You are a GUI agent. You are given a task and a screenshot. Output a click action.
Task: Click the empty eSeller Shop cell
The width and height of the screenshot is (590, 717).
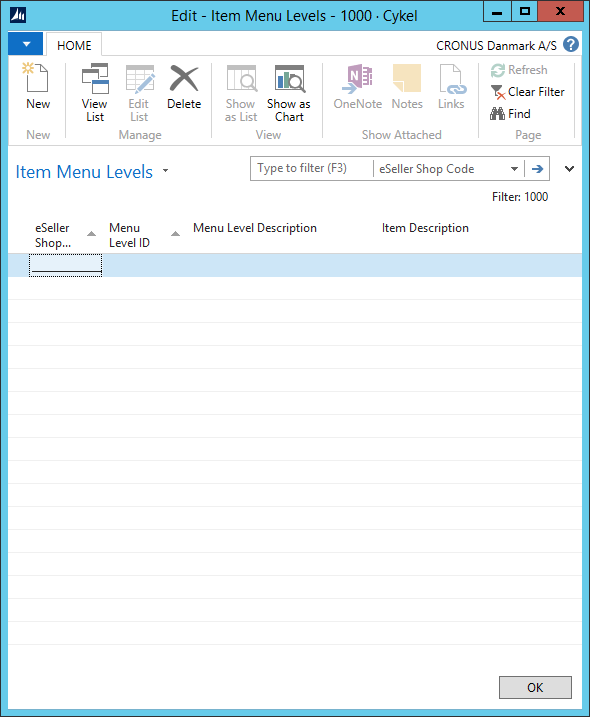click(x=65, y=266)
